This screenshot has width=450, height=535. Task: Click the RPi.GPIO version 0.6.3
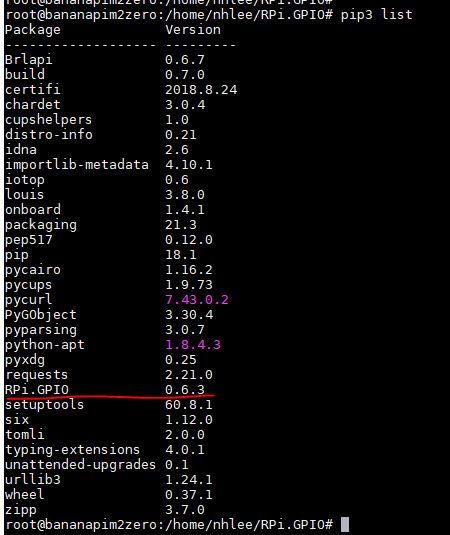185,389
